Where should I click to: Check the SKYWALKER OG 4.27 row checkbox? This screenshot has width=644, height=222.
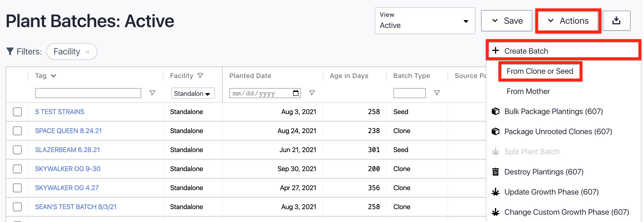(x=17, y=188)
